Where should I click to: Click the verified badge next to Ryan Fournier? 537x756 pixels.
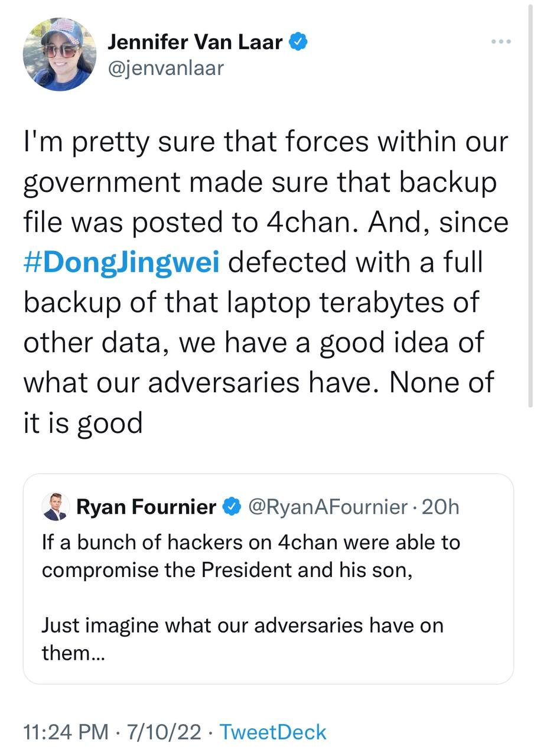point(231,507)
